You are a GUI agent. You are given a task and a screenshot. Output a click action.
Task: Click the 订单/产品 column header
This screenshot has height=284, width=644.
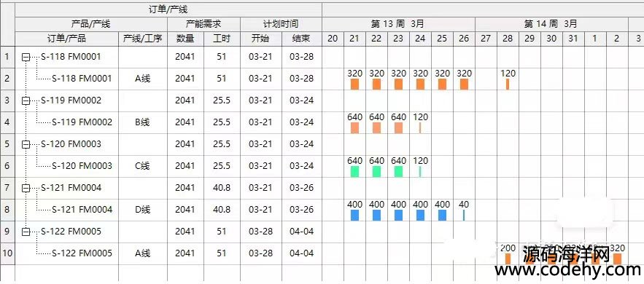point(67,39)
